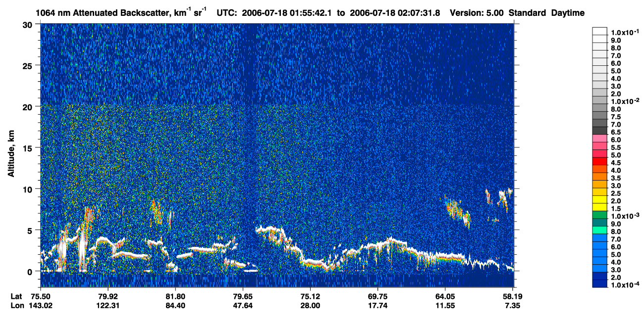Click the "Version: 5.00" text
Image resolution: width=644 pixels, height=330 pixels.
click(476, 13)
